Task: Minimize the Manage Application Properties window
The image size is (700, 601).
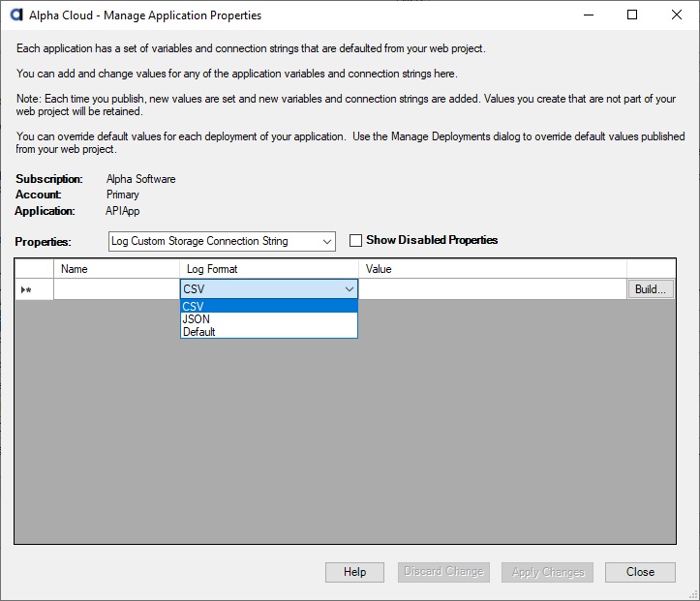Action: (589, 15)
